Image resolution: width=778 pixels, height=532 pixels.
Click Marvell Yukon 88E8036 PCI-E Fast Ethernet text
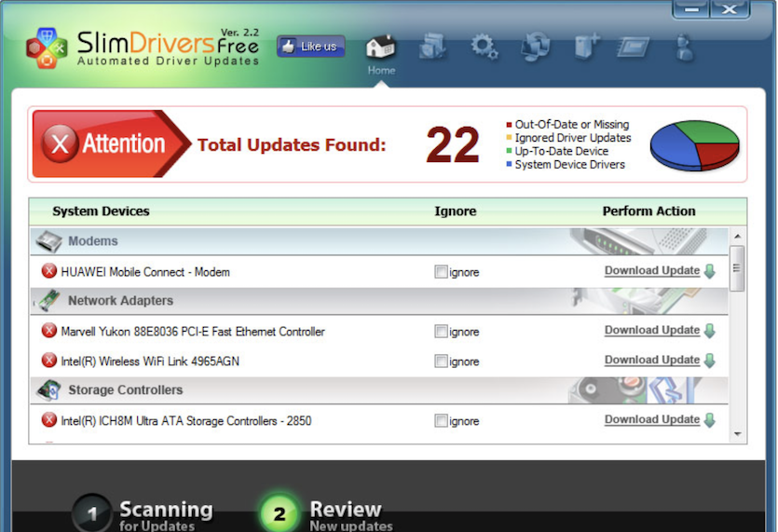(193, 332)
